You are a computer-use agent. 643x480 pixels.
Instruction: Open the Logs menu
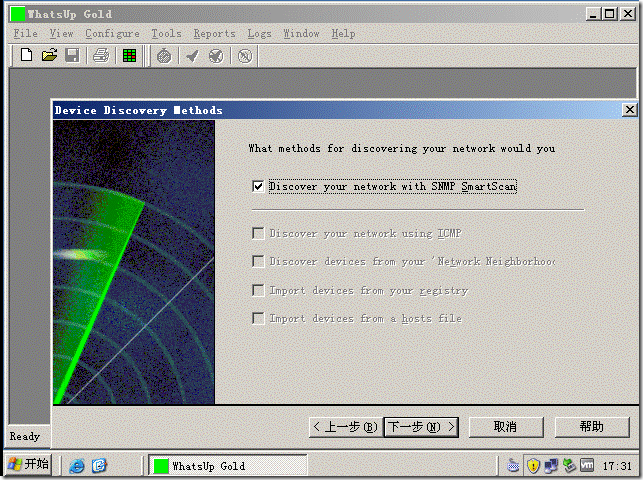(x=260, y=34)
